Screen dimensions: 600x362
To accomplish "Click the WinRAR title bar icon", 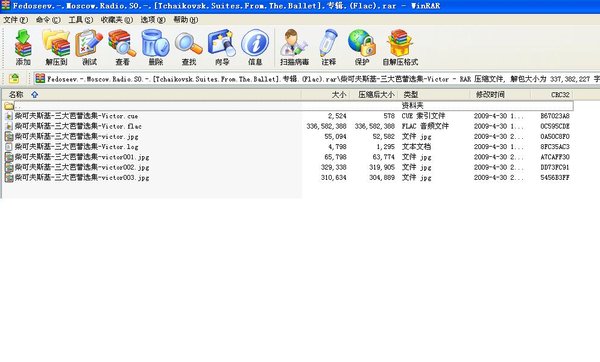I will (x=6, y=5).
